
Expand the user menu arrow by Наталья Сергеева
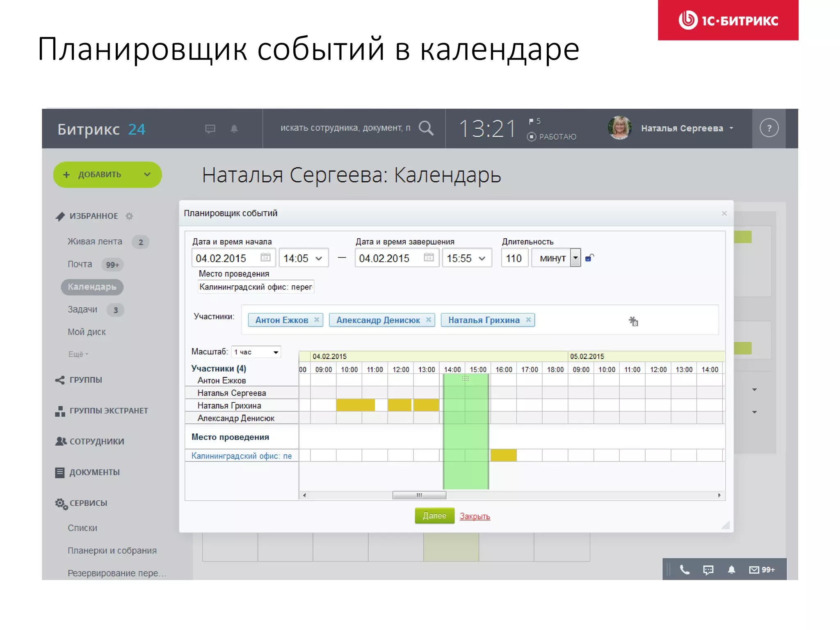731,128
